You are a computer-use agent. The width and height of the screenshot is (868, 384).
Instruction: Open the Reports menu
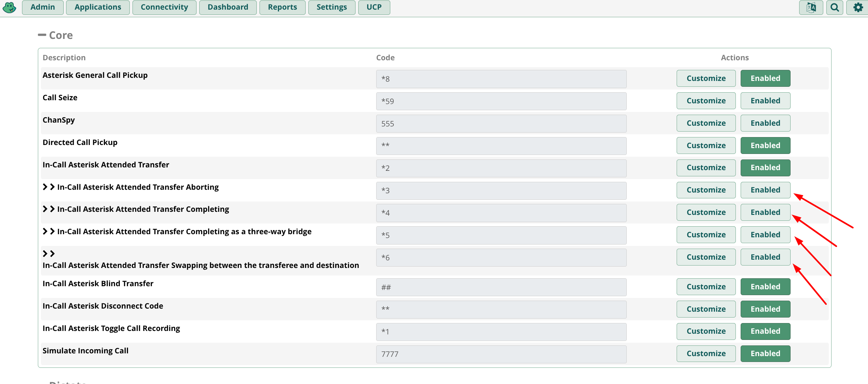[282, 8]
